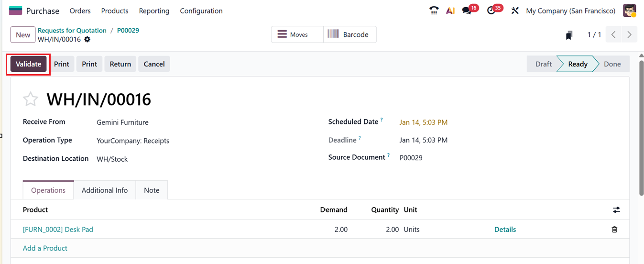Switch to the Note tab
Viewport: 644px width, 264px height.
pos(152,190)
